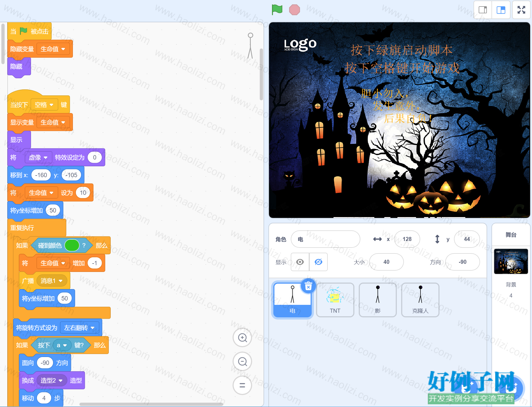Open the 虚像 effect dropdown
This screenshot has width=532, height=407.
click(x=38, y=158)
